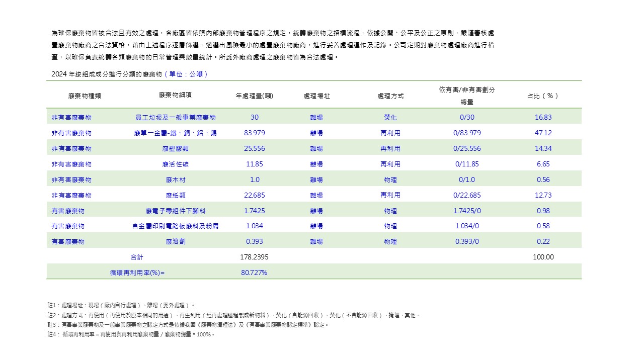The image size is (644, 362).
Task: Select the 處理場址 column header
Action: [316, 96]
